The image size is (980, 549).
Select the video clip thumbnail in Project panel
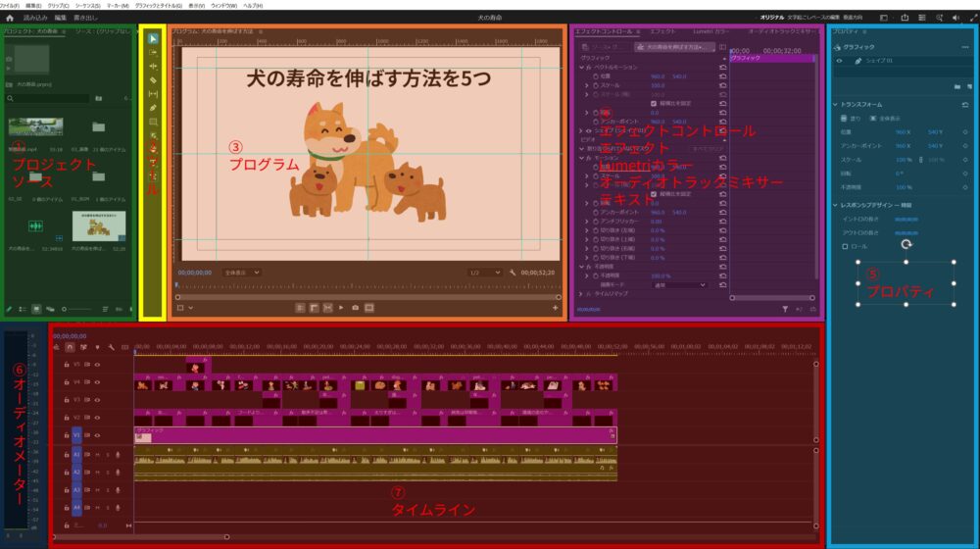tap(35, 126)
